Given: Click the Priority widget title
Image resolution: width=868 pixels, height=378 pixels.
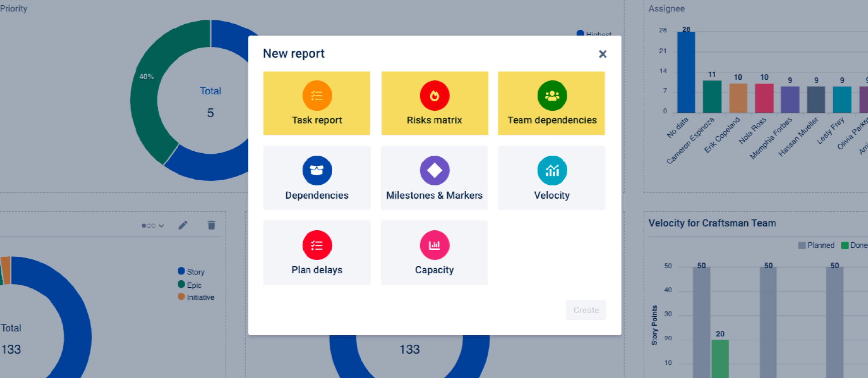Looking at the screenshot, I should pyautogui.click(x=14, y=8).
